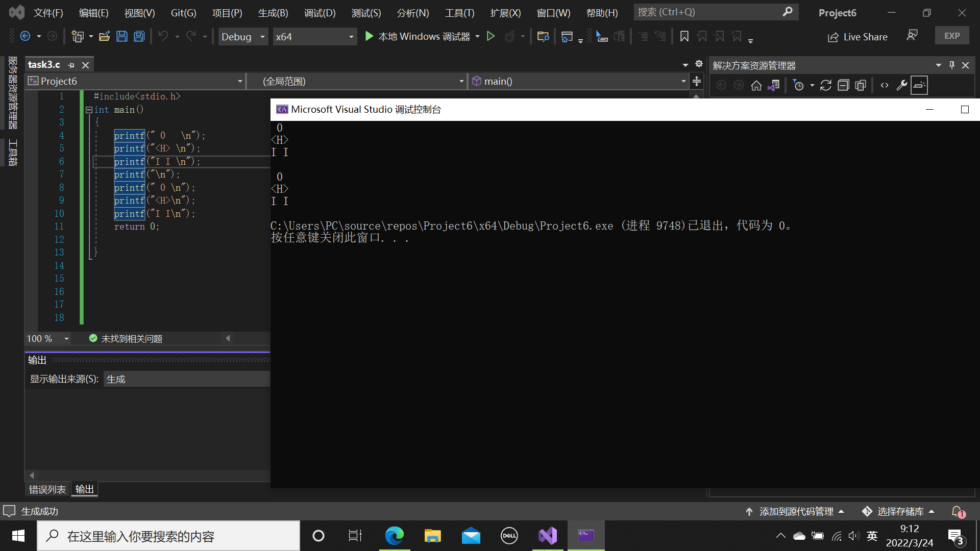The height and width of the screenshot is (551, 980).
Task: Click the Save All toolbar icon
Action: (139, 36)
